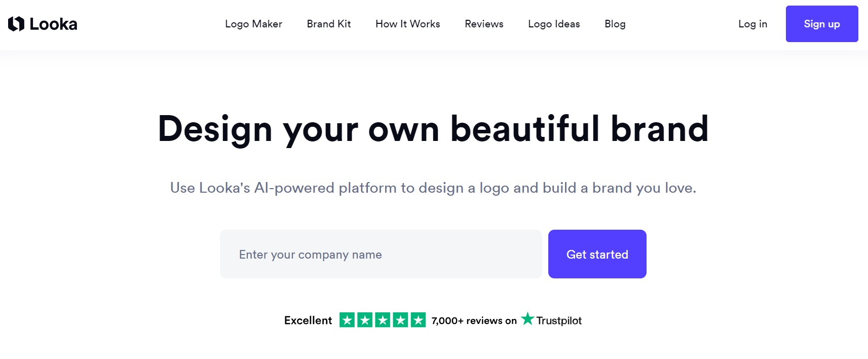Open the 7,000+ reviews text link

(474, 320)
